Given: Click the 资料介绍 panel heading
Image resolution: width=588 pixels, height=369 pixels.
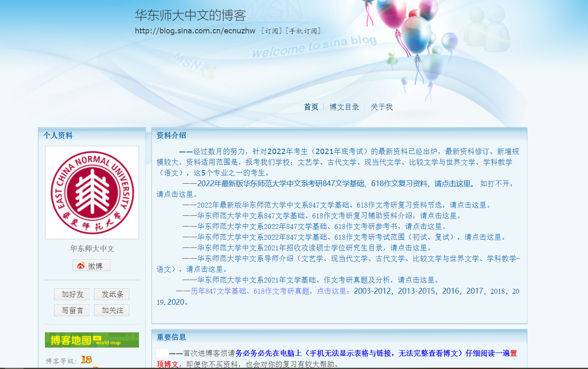Looking at the screenshot, I should coord(172,135).
